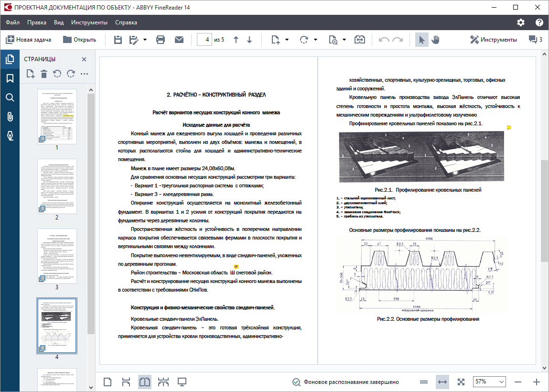Click background recognition status icon
The width and height of the screenshot is (549, 392).
coord(296,382)
